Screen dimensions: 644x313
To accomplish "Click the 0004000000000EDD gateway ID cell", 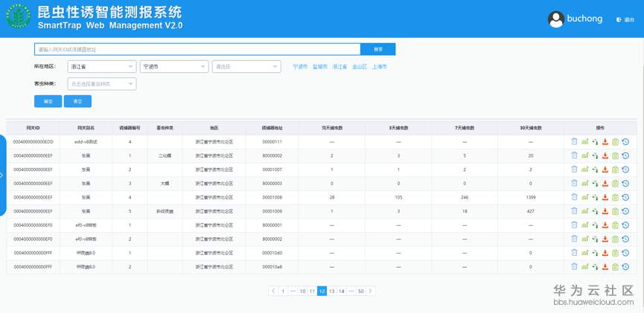I will pos(33,142).
